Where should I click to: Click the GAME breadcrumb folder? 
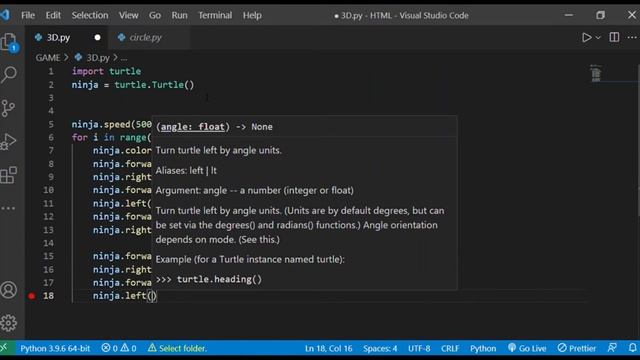[48, 58]
